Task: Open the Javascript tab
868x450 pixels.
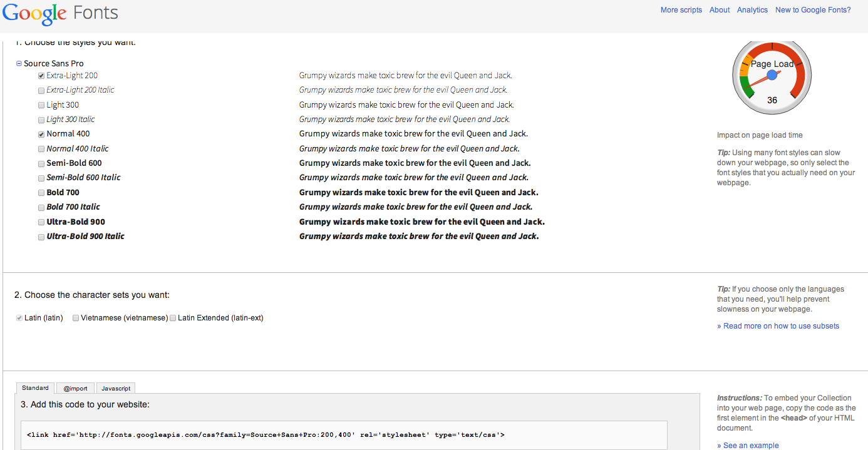Action: [116, 388]
